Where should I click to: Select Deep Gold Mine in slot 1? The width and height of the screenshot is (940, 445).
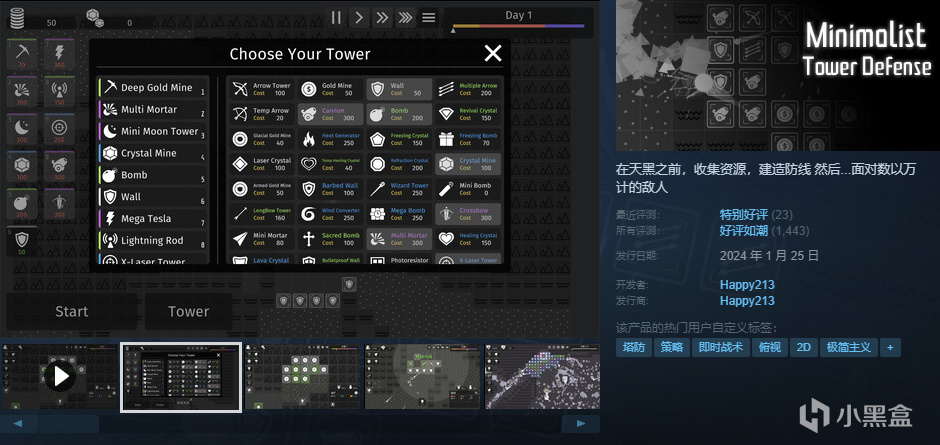click(x=153, y=88)
